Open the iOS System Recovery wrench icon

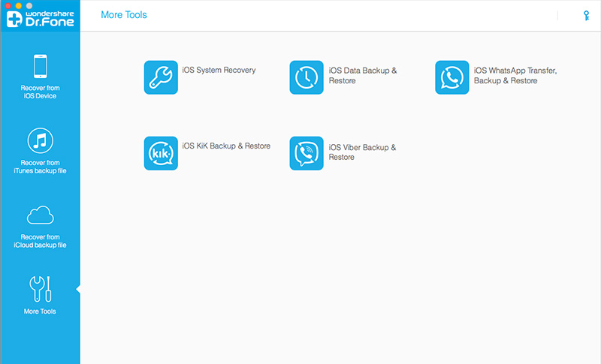pyautogui.click(x=161, y=77)
